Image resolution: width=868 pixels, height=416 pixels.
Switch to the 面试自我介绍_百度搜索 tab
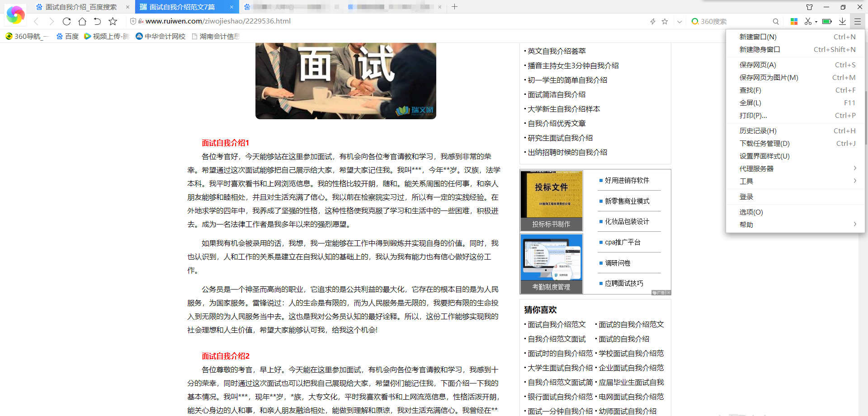tap(81, 7)
